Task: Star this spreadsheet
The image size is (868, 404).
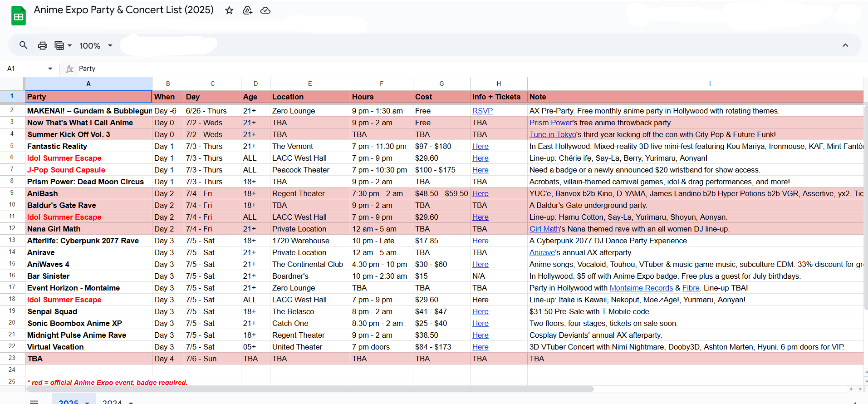Action: 229,10
